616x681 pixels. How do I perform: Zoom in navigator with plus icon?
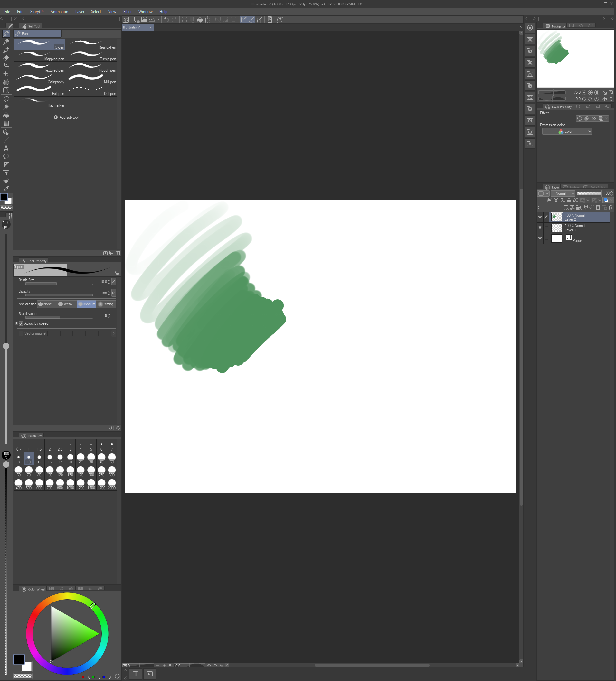click(590, 92)
